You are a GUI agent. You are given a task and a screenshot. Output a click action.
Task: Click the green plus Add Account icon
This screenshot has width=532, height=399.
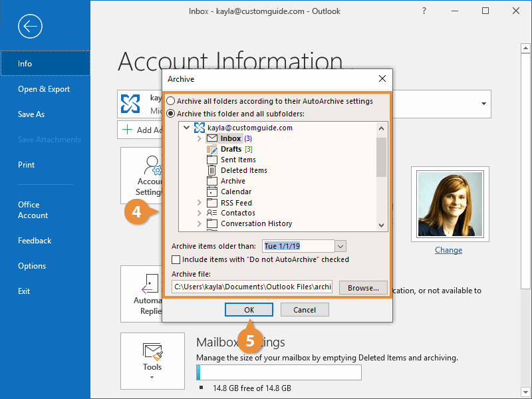coord(127,130)
